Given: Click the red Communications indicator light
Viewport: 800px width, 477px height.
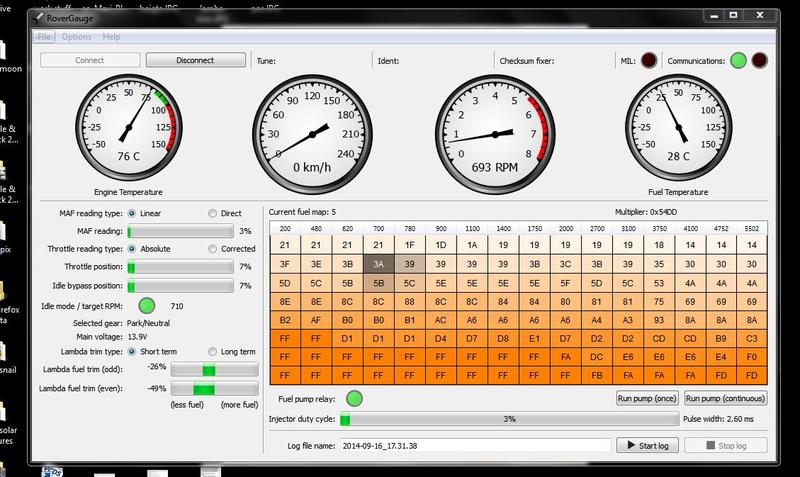Looking at the screenshot, I should pos(760,60).
